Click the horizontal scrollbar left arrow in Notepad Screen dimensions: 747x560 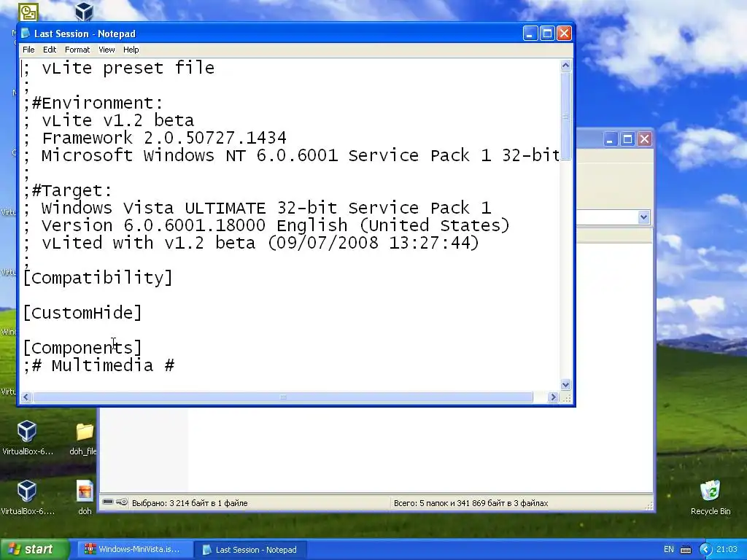click(x=26, y=397)
